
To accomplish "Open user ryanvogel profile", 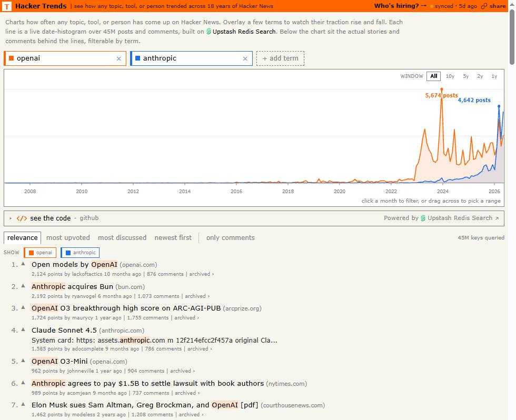I will coord(84,296).
